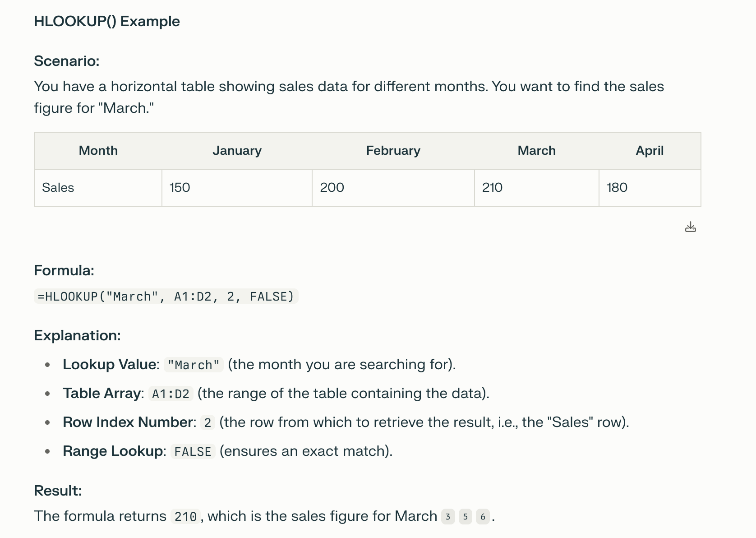Click the February column header

(393, 151)
